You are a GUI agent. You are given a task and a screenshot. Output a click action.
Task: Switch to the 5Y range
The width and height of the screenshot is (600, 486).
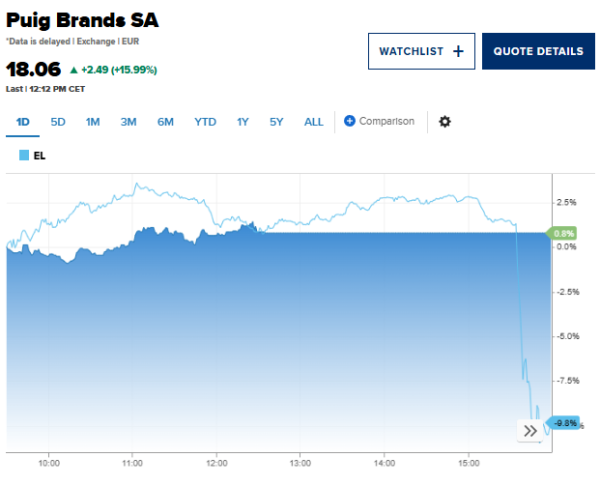[x=276, y=122]
